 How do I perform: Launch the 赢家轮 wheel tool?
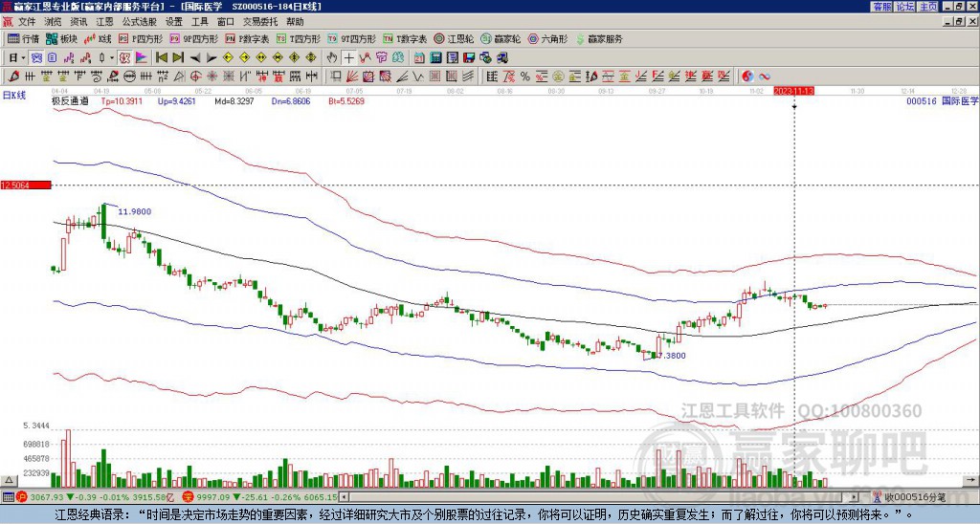click(x=501, y=38)
